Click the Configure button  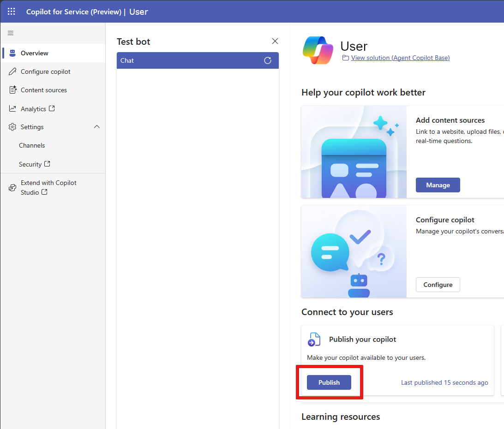coord(438,285)
